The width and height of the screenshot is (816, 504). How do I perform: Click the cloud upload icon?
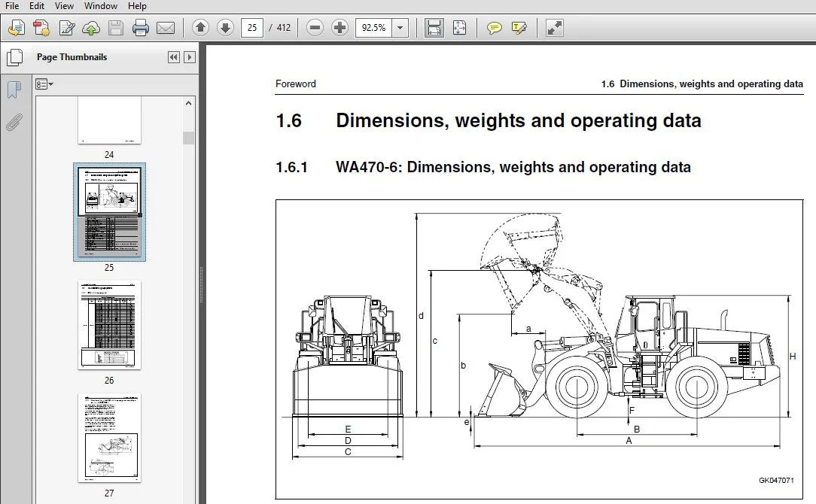click(91, 28)
